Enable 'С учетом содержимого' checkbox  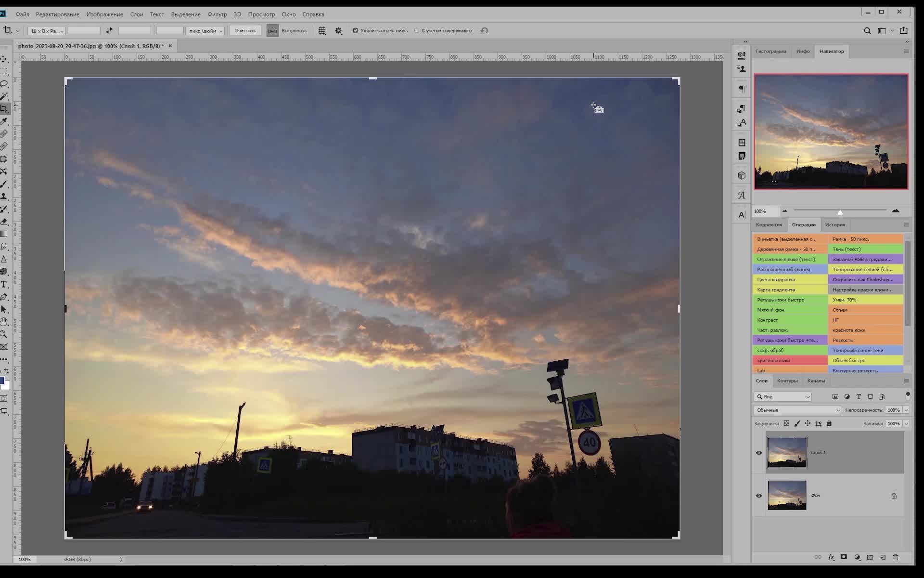(417, 31)
